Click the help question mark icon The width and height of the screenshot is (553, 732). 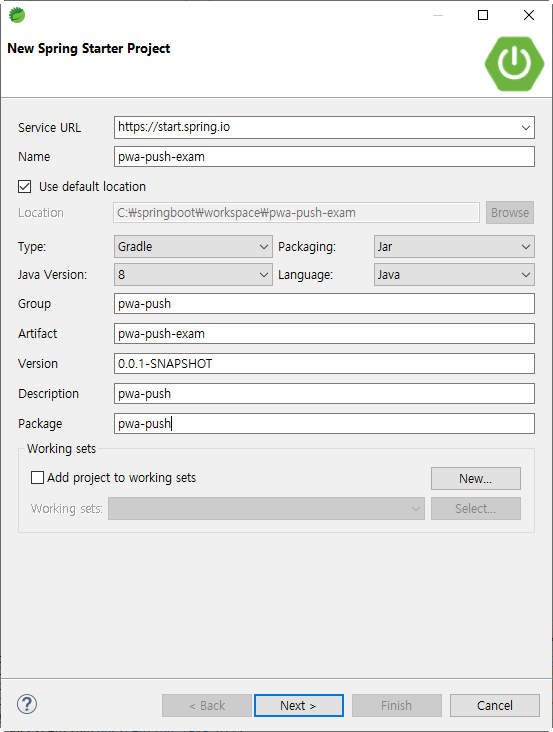click(x=27, y=704)
